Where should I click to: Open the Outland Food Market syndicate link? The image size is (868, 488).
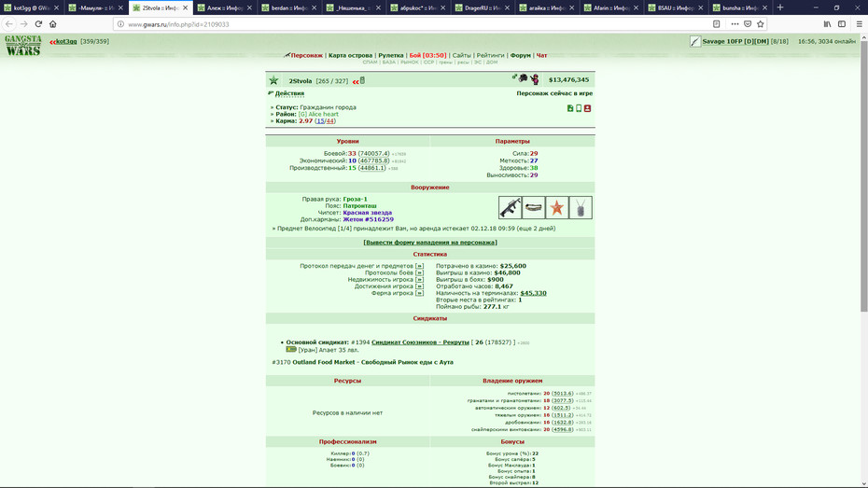coord(372,362)
